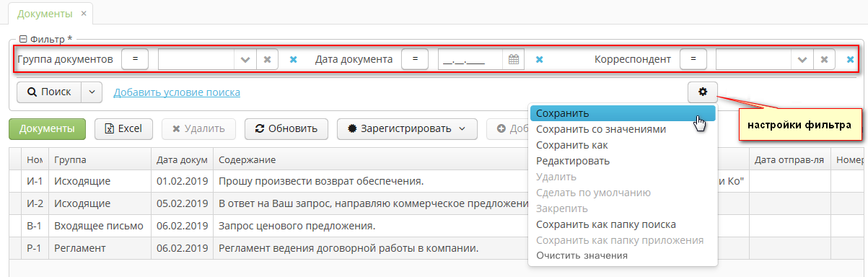This screenshot has width=868, height=277.
Task: Open filter settings gear button
Action: [x=703, y=92]
